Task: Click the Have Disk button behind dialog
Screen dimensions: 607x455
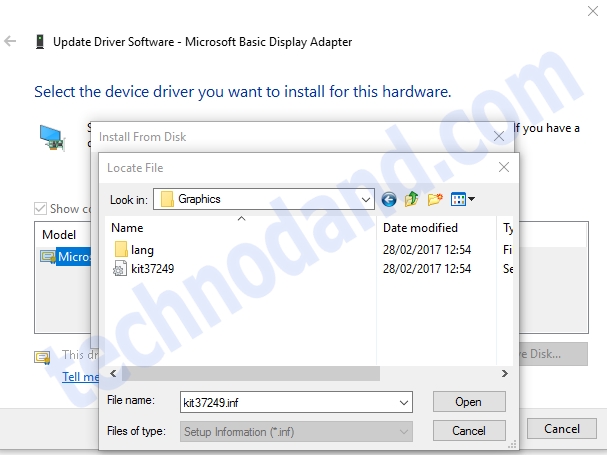Action: point(553,354)
